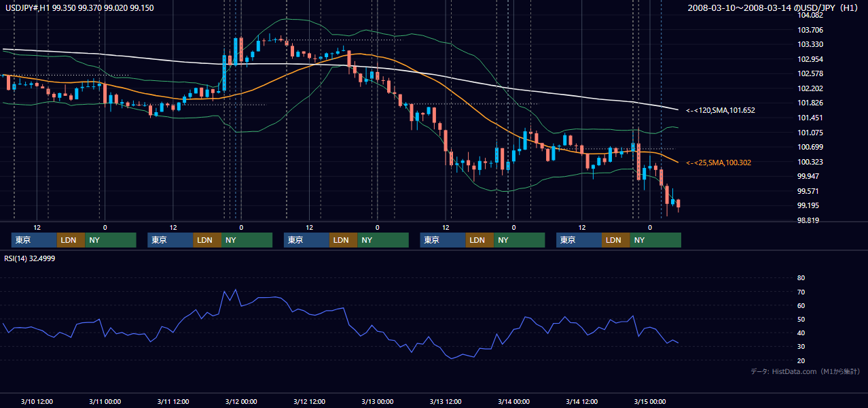The image size is (868, 408).
Task: Click the rightmost NY session block
Action: click(655, 240)
